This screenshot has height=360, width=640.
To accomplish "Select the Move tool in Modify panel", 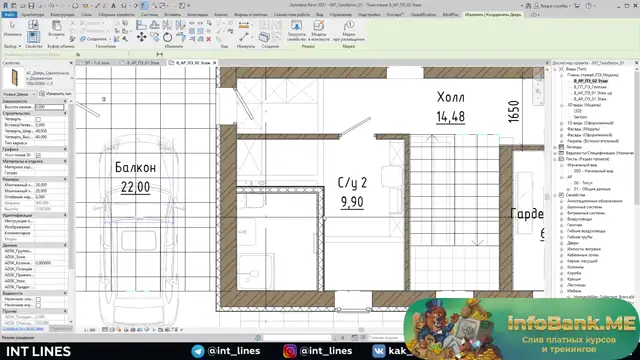I will 141,37.
